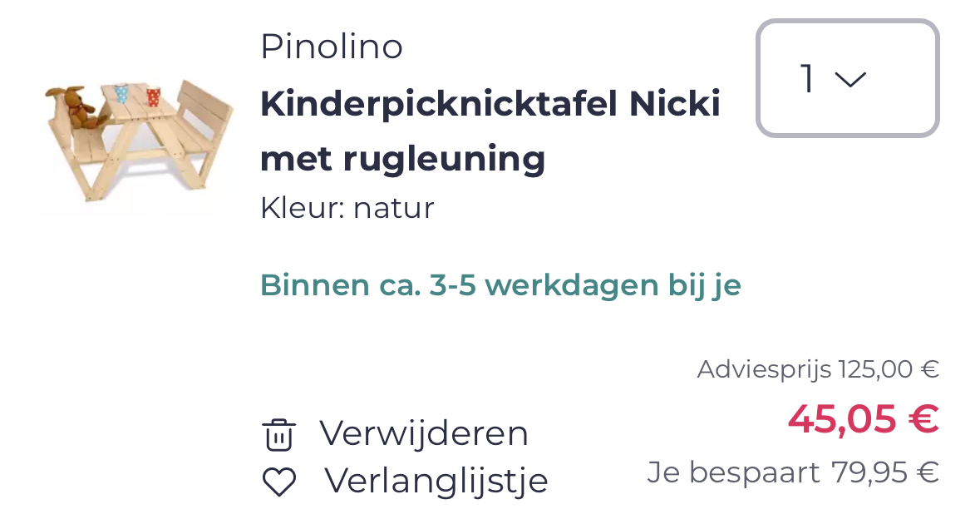Select the Adviesprijs 125,00 € text
The height and width of the screenshot is (524, 980).
817,368
